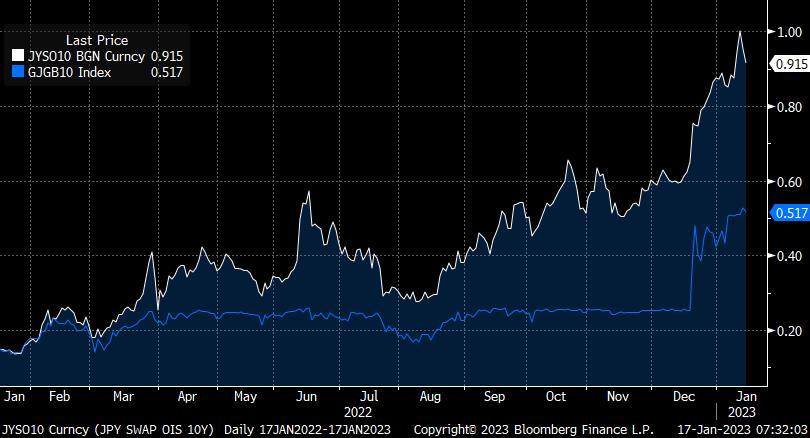Click the white 0.915 price tag on axis
Image resolution: width=810 pixels, height=438 pixels.
tap(788, 64)
